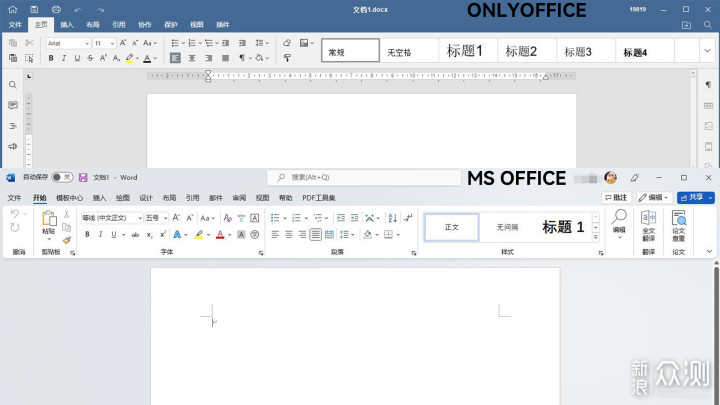Click ONLYOFFICE cut scissors icon
This screenshot has width=720, height=405.
29,43
